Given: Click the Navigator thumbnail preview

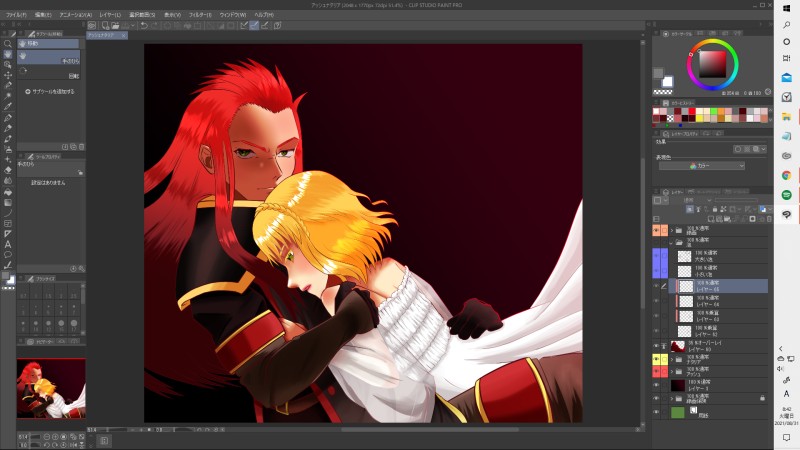Looking at the screenshot, I should tap(51, 389).
